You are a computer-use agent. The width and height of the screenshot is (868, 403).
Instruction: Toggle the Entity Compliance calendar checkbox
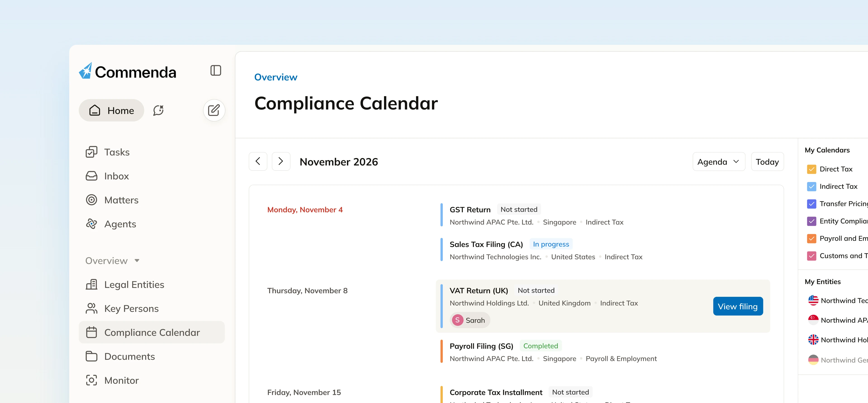(x=812, y=221)
